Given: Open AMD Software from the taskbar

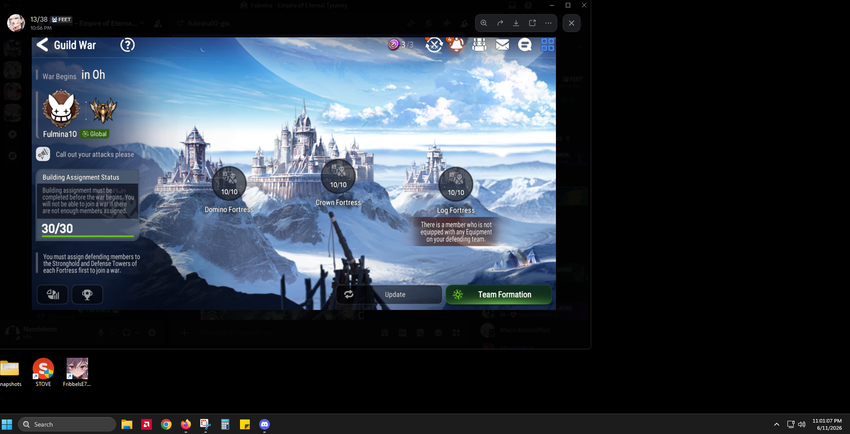Looking at the screenshot, I should [146, 424].
